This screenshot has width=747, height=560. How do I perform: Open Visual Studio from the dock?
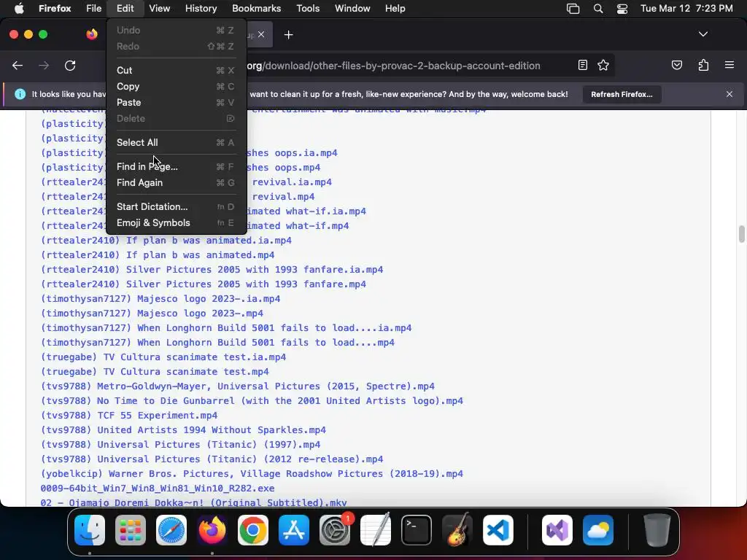coord(557,530)
